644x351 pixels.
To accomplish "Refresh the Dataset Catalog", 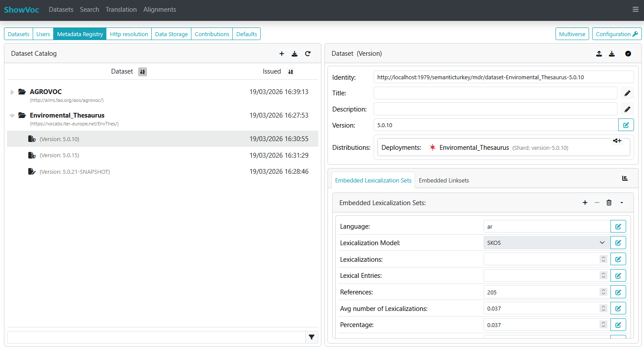I will (x=308, y=54).
